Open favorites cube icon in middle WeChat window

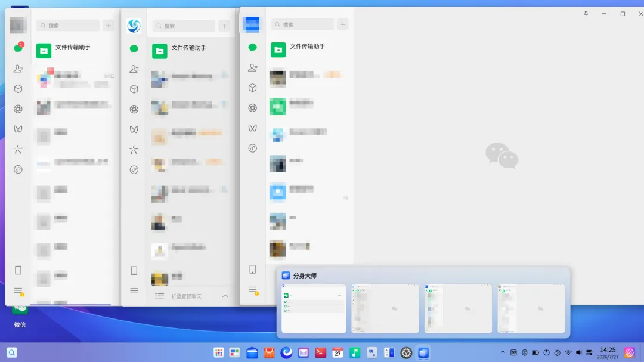[134, 89]
